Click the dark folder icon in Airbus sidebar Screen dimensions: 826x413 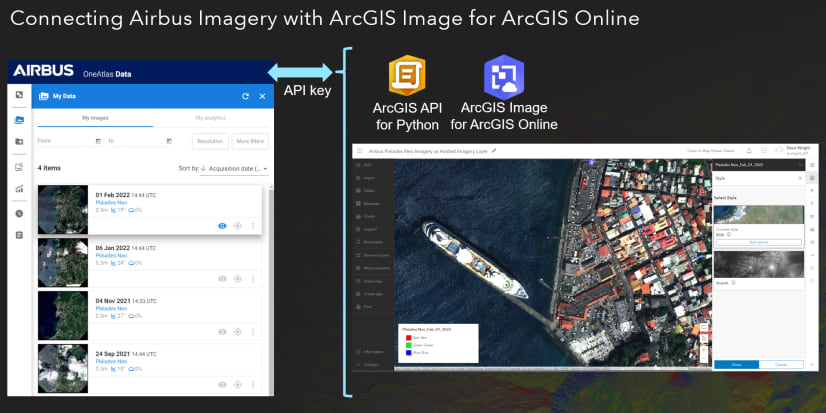tap(19, 141)
